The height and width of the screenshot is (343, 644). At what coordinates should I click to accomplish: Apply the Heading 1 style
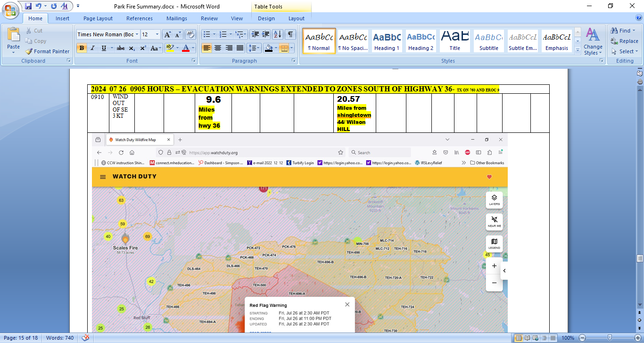[387, 41]
